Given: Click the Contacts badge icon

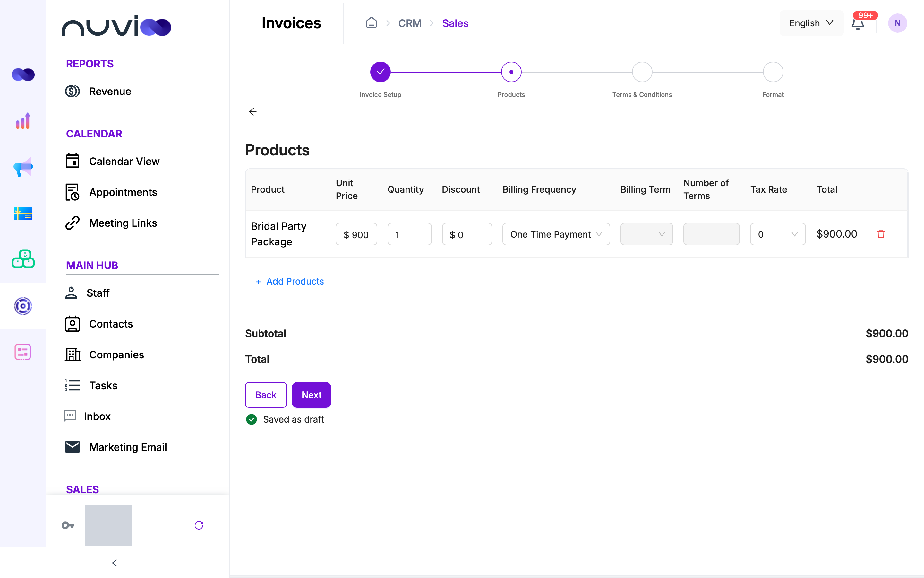Looking at the screenshot, I should pyautogui.click(x=72, y=324).
